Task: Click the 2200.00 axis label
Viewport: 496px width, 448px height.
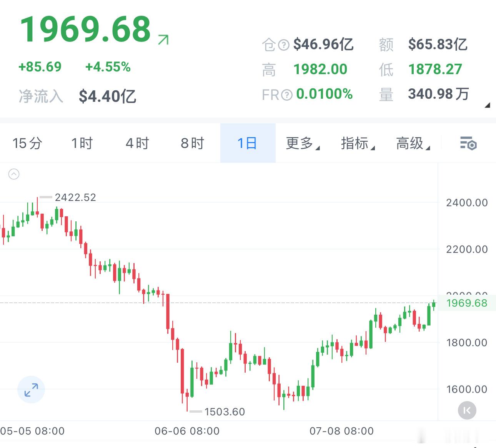Action: tap(467, 249)
